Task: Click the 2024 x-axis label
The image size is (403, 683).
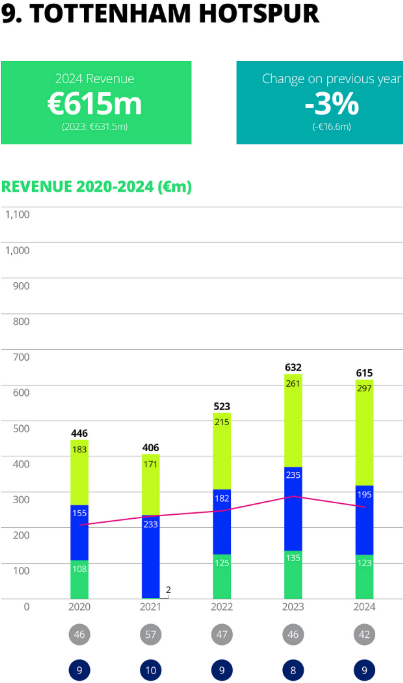Action: click(x=364, y=607)
